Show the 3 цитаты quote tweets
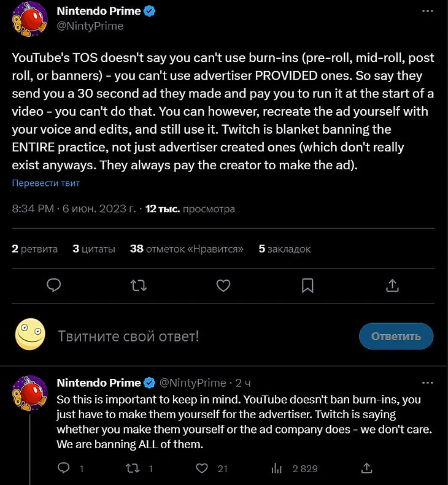The height and width of the screenshot is (485, 448). pyautogui.click(x=93, y=249)
